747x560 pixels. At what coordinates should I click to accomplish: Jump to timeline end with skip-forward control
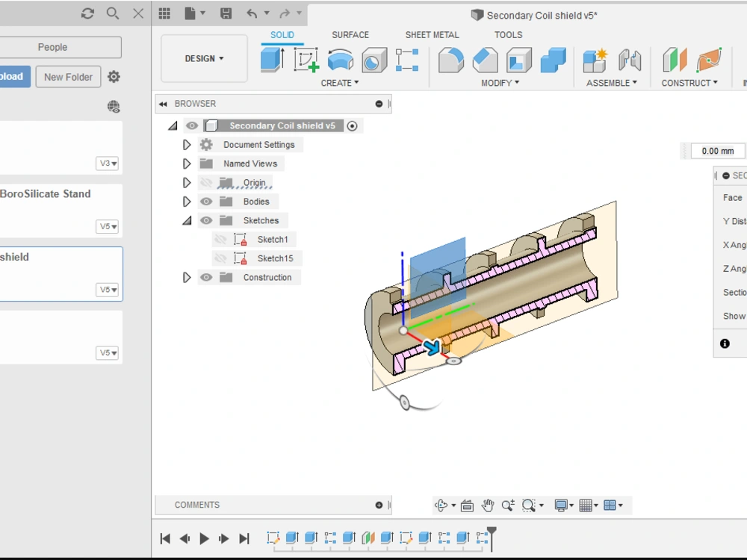tap(244, 538)
